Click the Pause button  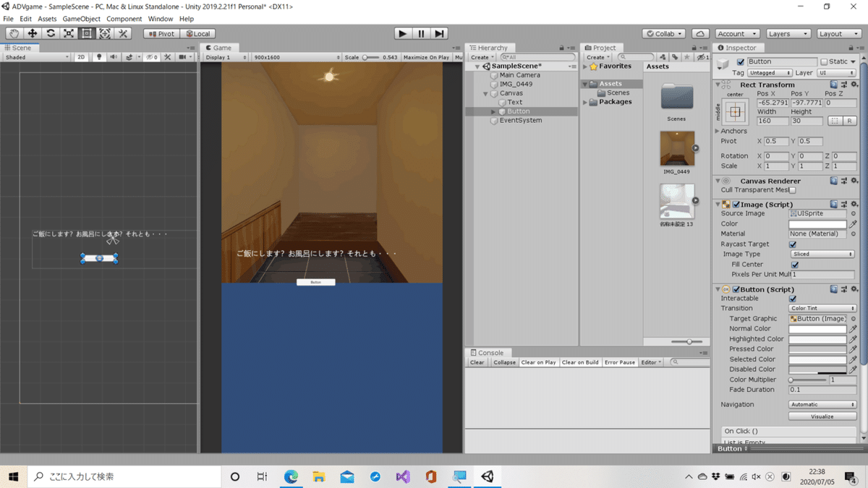tap(421, 33)
